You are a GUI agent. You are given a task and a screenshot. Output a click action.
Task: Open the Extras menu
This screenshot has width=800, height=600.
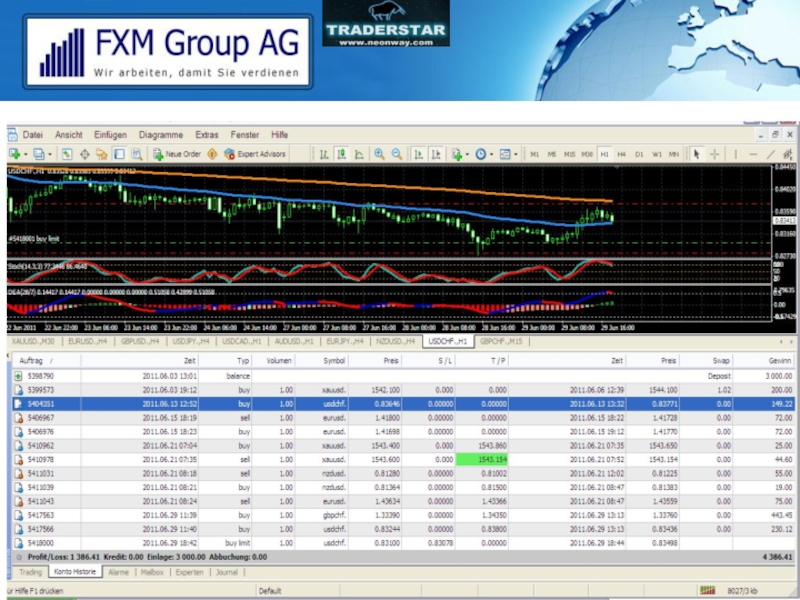pyautogui.click(x=207, y=135)
